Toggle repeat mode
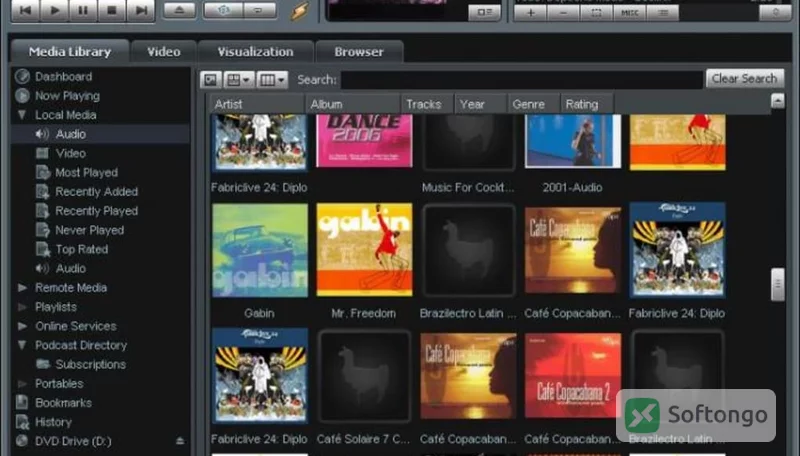This screenshot has width=800, height=456. pos(259,10)
